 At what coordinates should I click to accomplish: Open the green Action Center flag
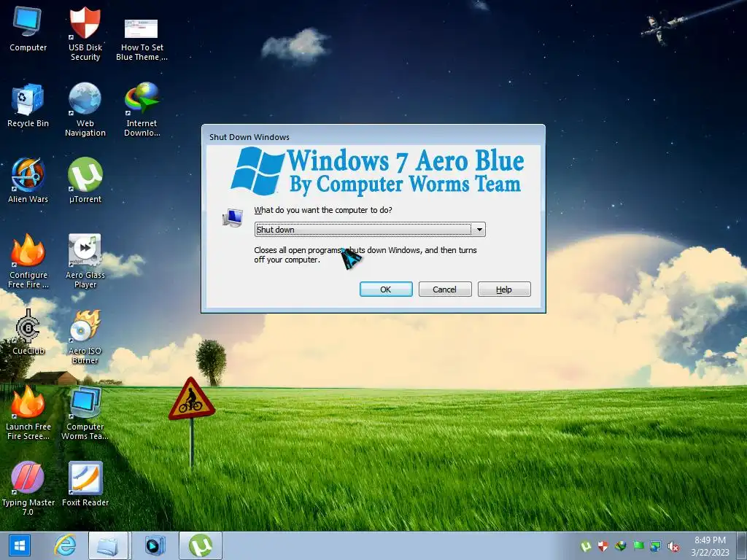click(638, 546)
